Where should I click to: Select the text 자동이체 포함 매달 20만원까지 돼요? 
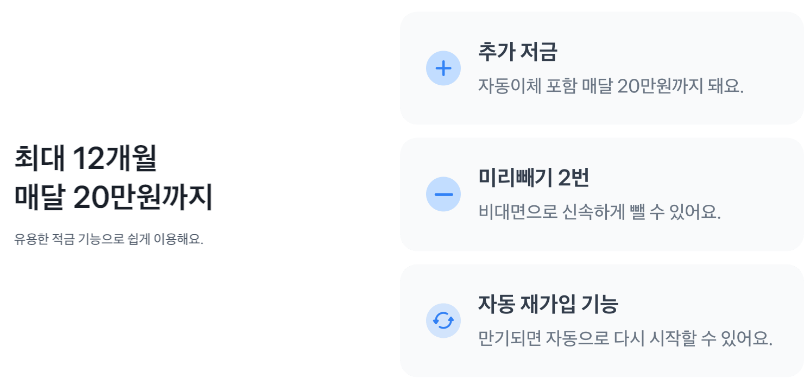[611, 86]
